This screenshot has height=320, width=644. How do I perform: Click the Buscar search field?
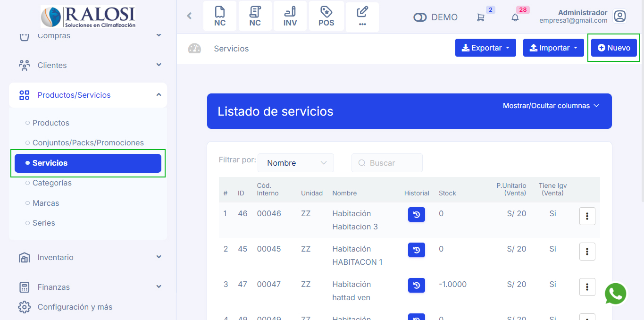[x=387, y=163]
